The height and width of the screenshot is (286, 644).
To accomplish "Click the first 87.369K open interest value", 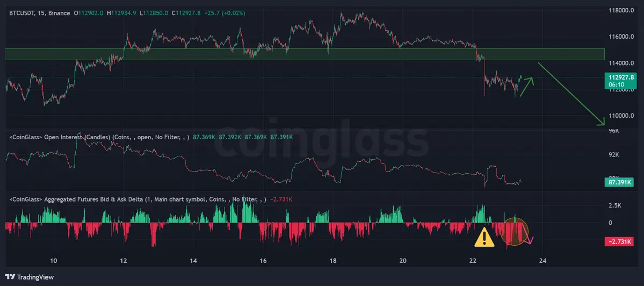I will point(204,137).
